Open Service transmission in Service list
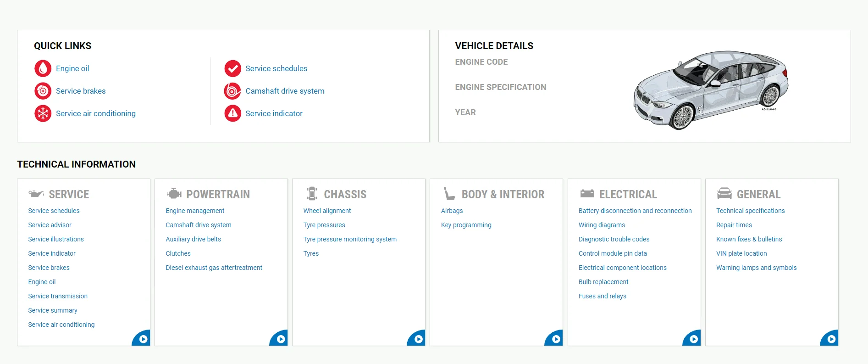 point(58,296)
